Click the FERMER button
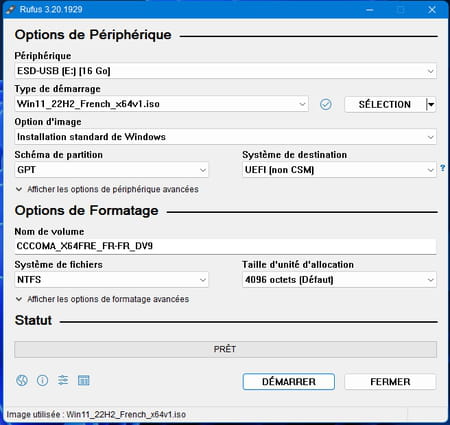Image resolution: width=450 pixels, height=425 pixels. point(390,382)
